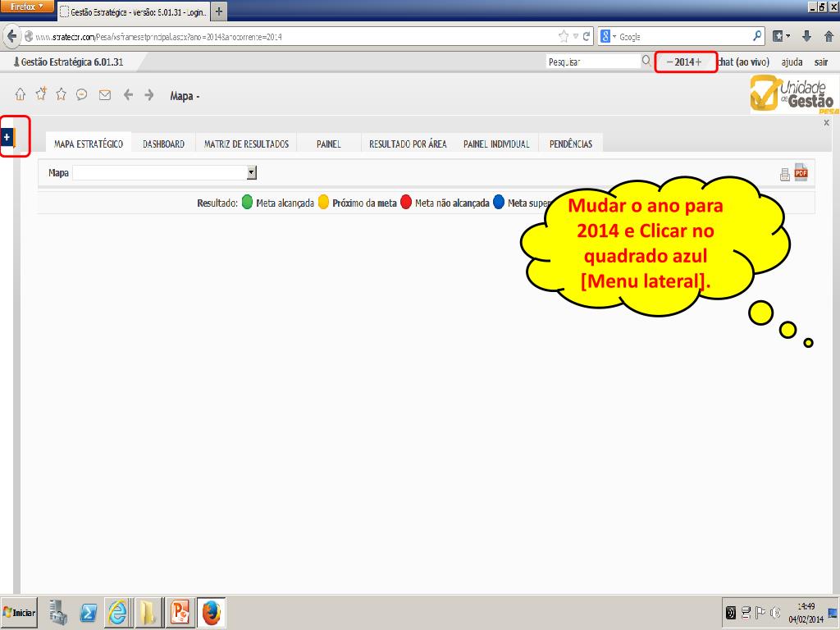840x630 pixels.
Task: Open Firefox downloads arrow
Action: pyautogui.click(x=807, y=36)
